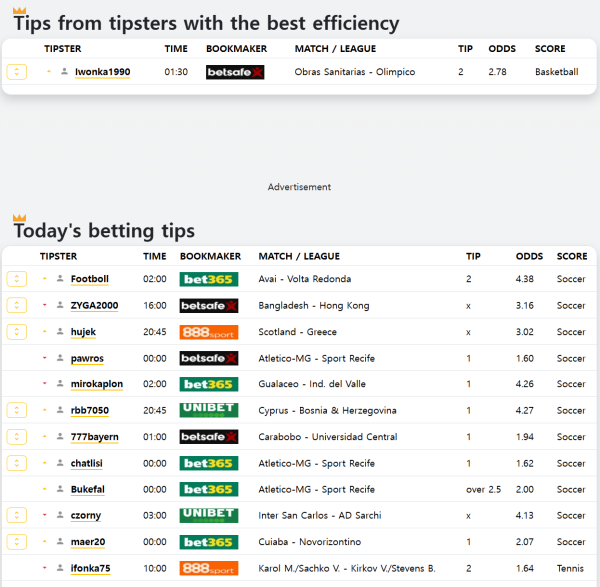Click betsafe logo in Iwonka1990 row
This screenshot has width=600, height=587.
[234, 72]
